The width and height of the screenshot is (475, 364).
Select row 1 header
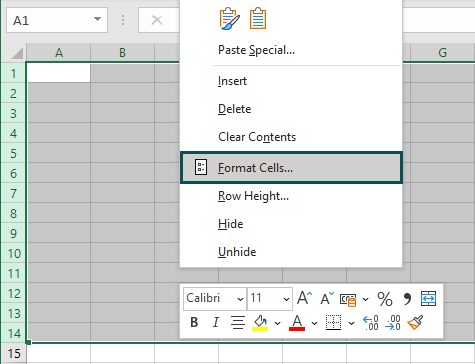click(x=13, y=73)
